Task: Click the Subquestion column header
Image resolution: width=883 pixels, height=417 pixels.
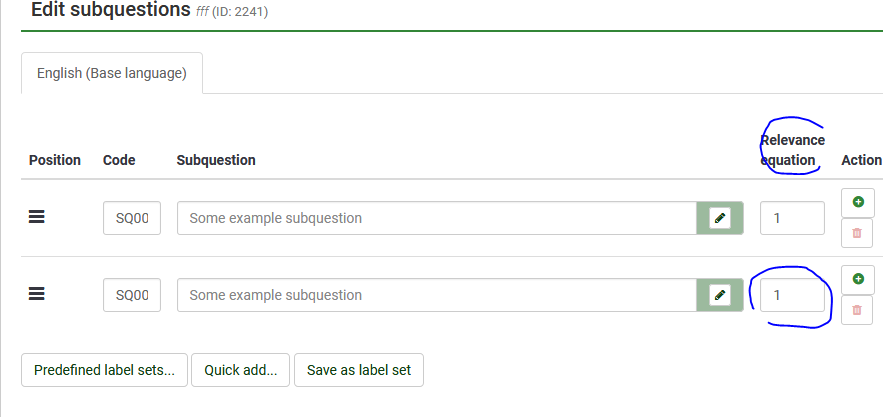Action: click(x=216, y=160)
